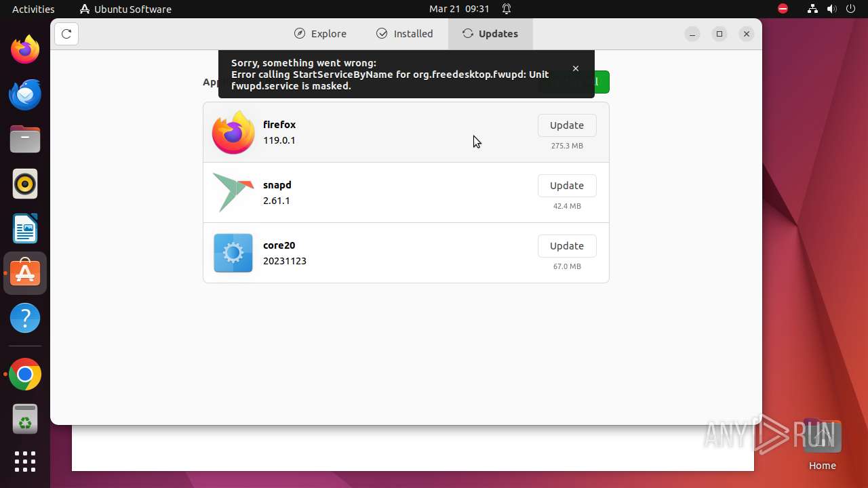Open the Installed tab
This screenshot has width=868, height=488.
click(x=405, y=34)
